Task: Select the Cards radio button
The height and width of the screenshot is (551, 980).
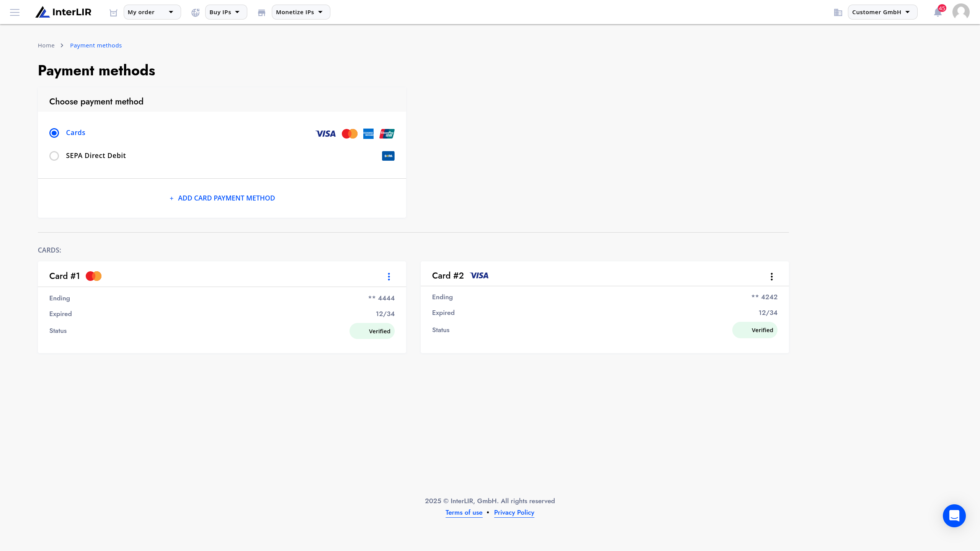Action: [x=54, y=133]
